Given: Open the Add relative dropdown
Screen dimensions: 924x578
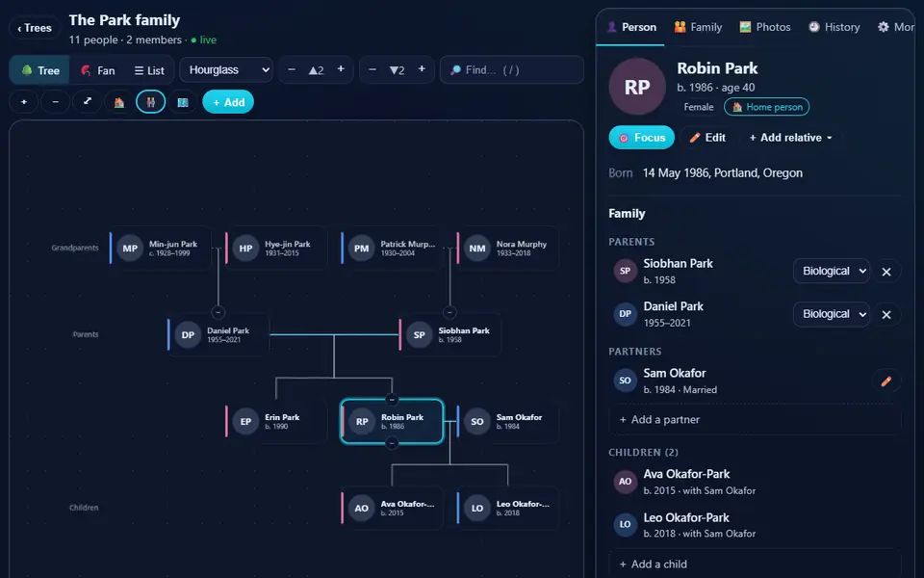Looking at the screenshot, I should 790,138.
